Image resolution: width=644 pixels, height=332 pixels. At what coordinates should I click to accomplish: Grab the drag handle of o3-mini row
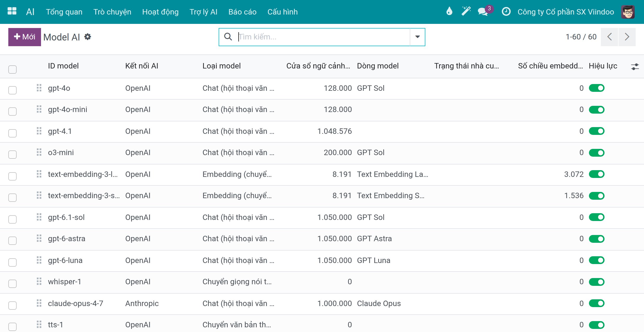click(x=39, y=152)
